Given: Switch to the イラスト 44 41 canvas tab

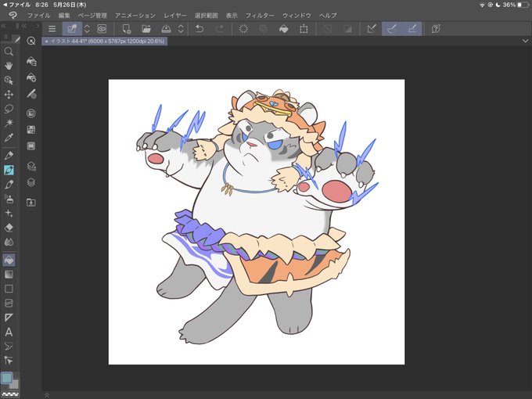Looking at the screenshot, I should (x=105, y=41).
